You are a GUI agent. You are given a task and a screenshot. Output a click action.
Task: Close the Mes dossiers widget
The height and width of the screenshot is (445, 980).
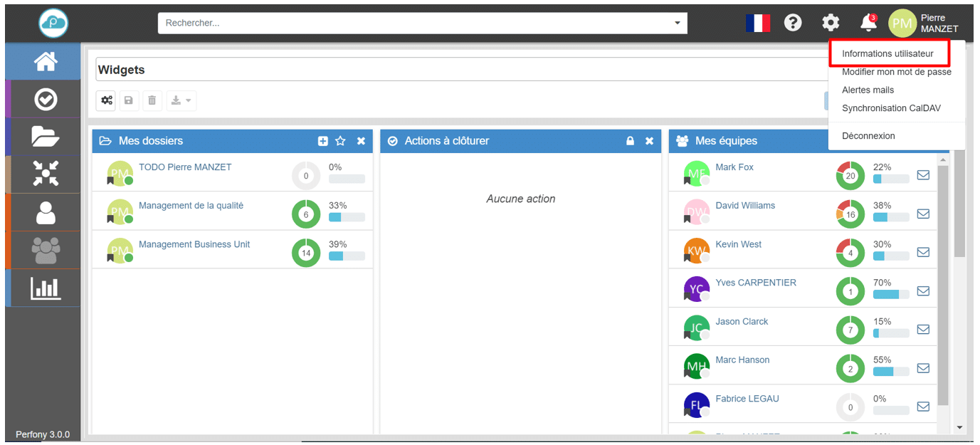(361, 141)
